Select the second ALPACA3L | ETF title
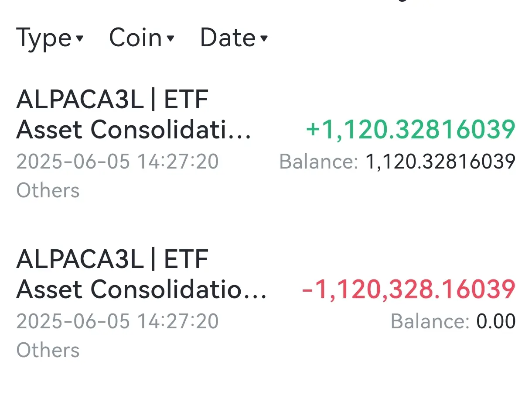532x396 pixels. 112,259
